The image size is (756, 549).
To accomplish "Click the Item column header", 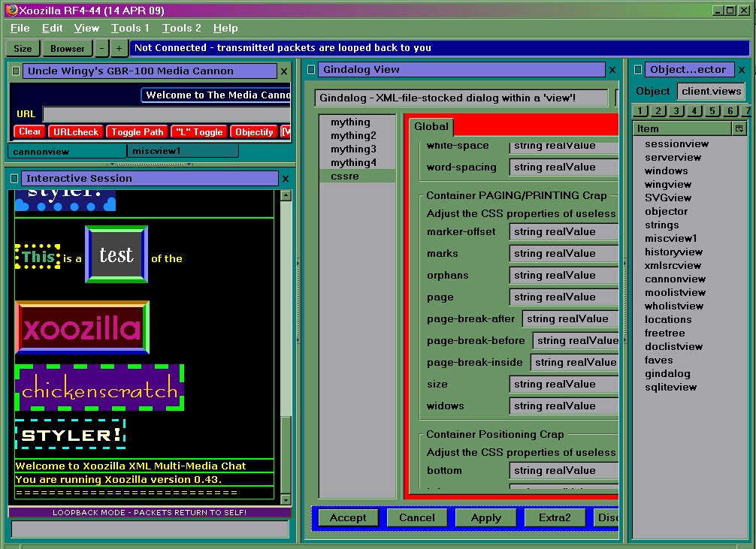I will [682, 128].
